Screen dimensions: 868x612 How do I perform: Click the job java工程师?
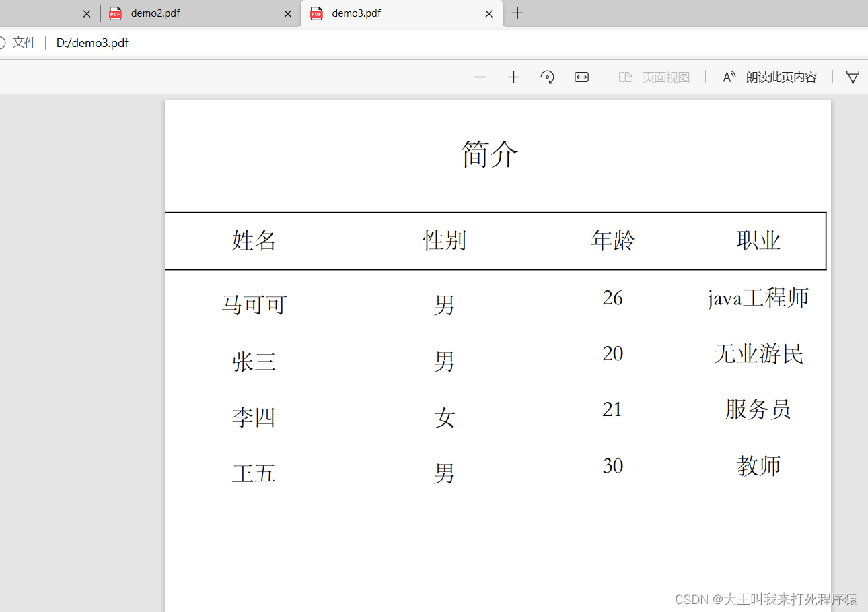tap(758, 298)
